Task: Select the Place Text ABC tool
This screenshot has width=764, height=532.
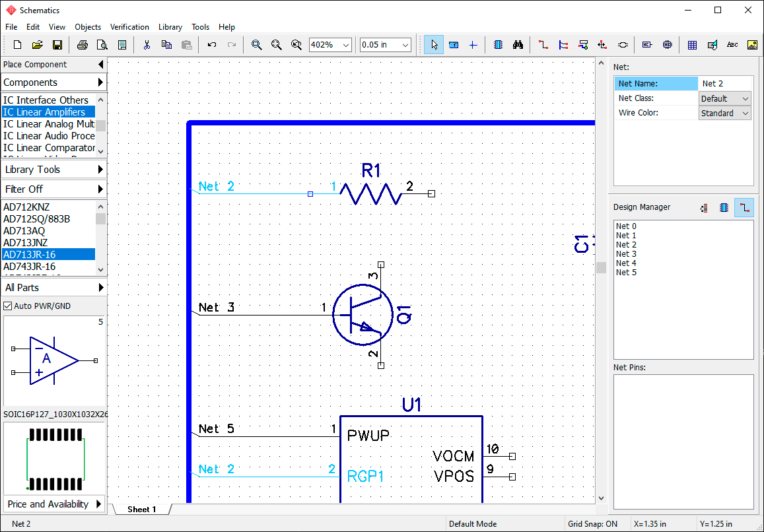Action: pos(732,45)
